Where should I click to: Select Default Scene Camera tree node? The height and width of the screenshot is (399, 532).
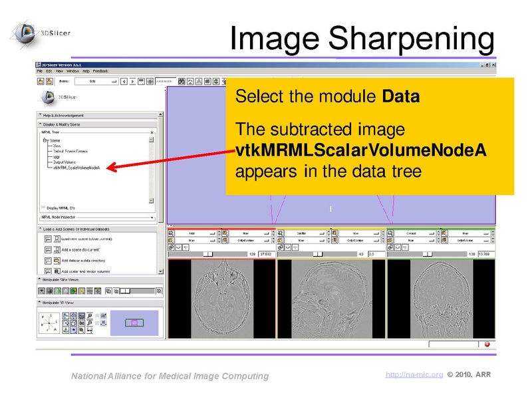click(70, 152)
